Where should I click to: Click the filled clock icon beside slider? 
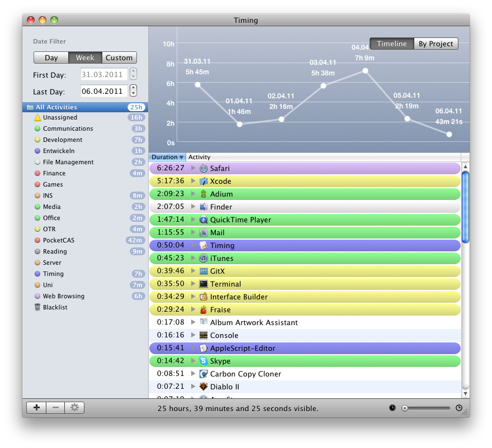coord(392,408)
